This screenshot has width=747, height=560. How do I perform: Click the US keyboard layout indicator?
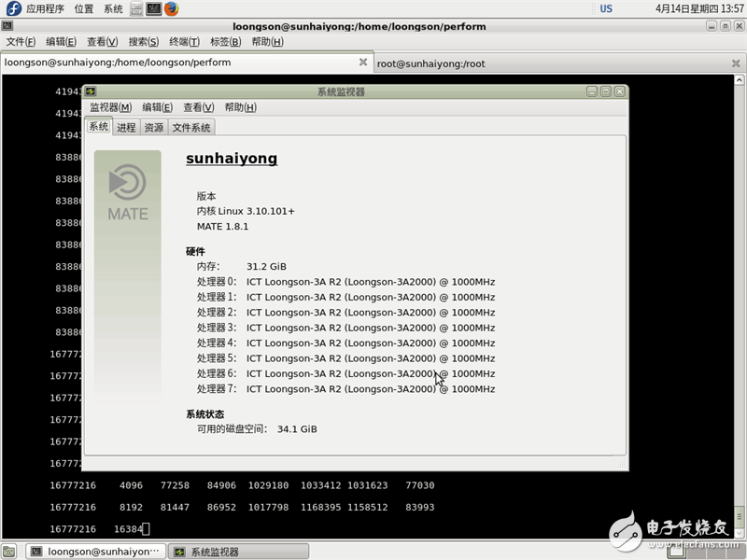[x=606, y=8]
